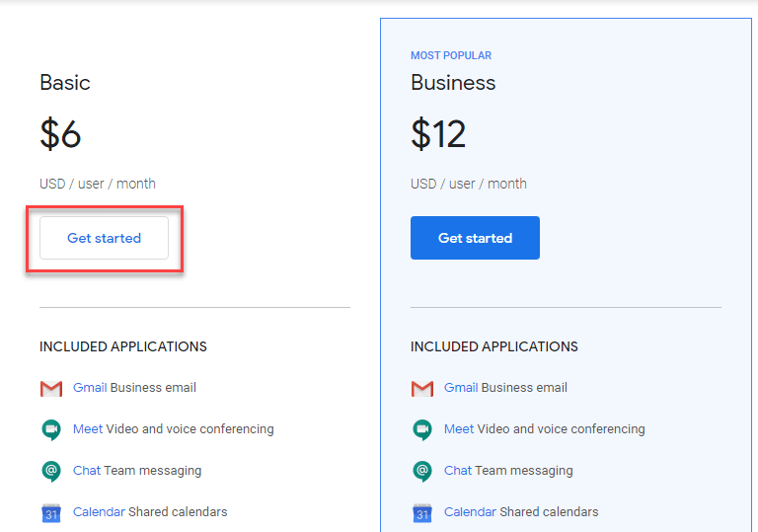Viewport: 758px width, 532px height.
Task: Click the Chat icon in the Basic column
Action: 51,471
